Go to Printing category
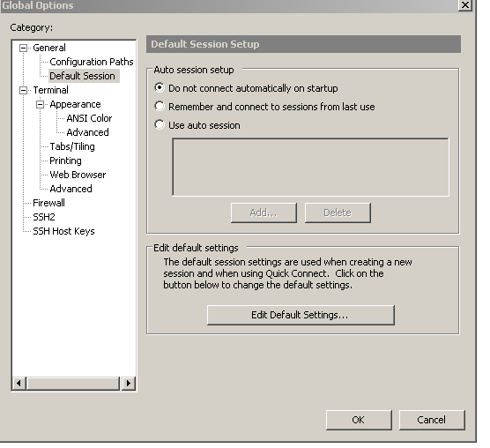Viewport: 490px width, 448px height. [x=65, y=161]
